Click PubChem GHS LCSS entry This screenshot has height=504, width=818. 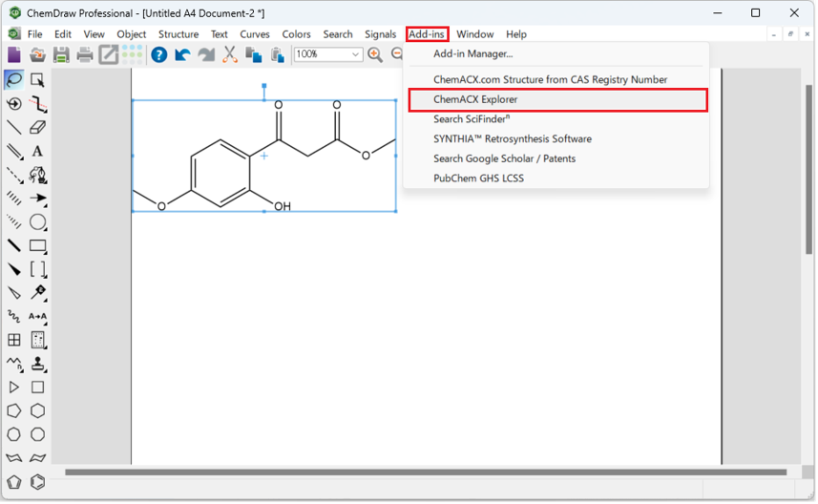coord(478,178)
